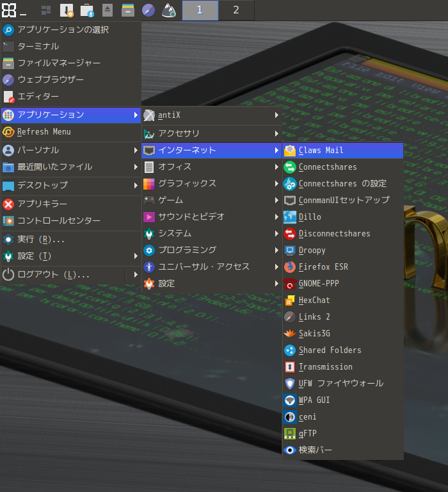Screen dimensions: 448x492
Task: Click the start menu icon in the panel
Action: pos(9,10)
